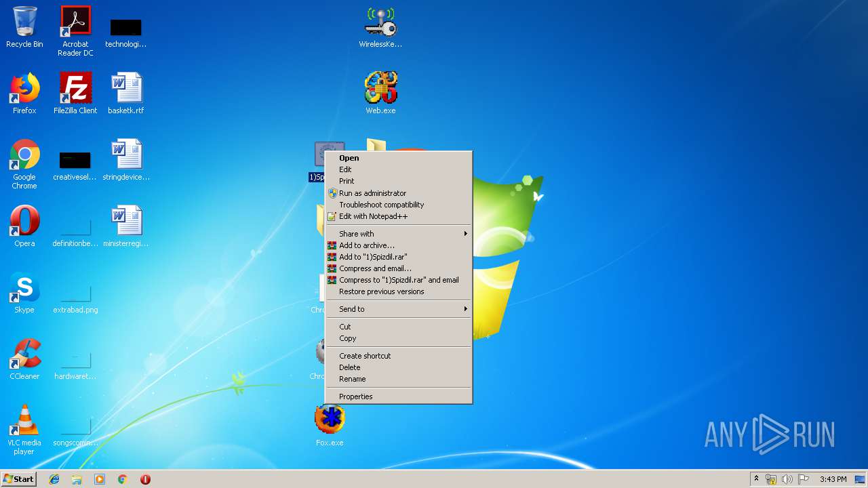
Task: Select Run as administrator
Action: (x=399, y=193)
